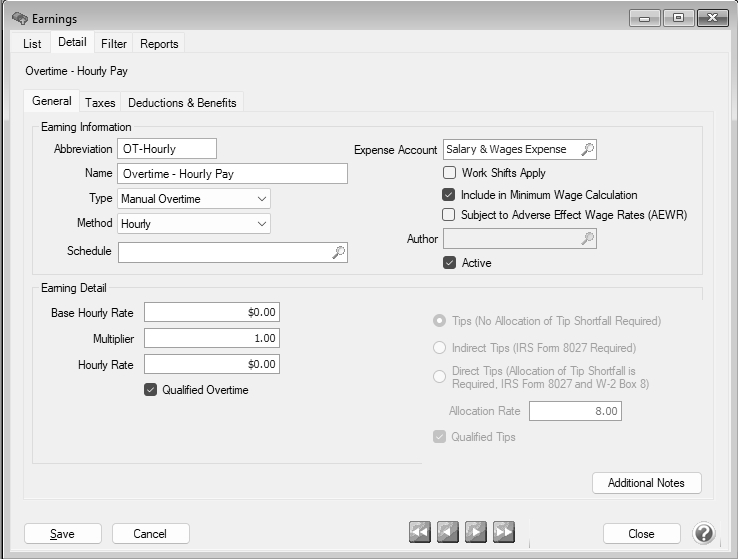
Task: Open Additional Notes
Action: tap(646, 483)
